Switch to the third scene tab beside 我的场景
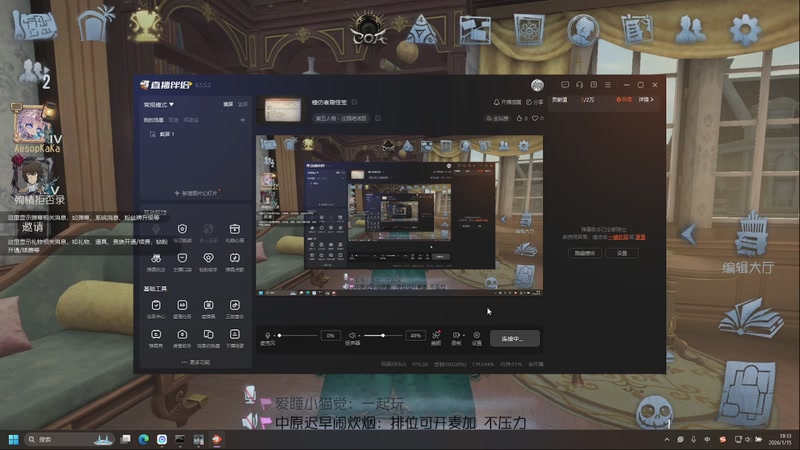Viewport: 800px width, 450px height. [x=191, y=120]
